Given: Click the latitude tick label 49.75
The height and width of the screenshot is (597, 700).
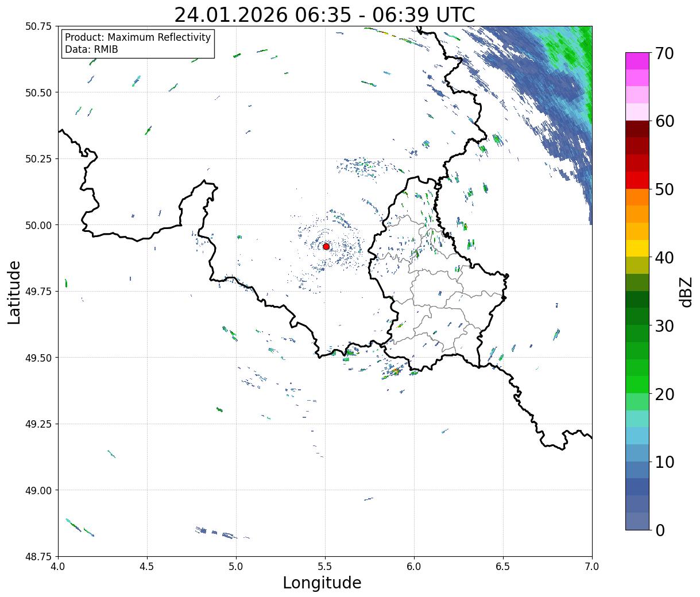Looking at the screenshot, I should pos(38,292).
